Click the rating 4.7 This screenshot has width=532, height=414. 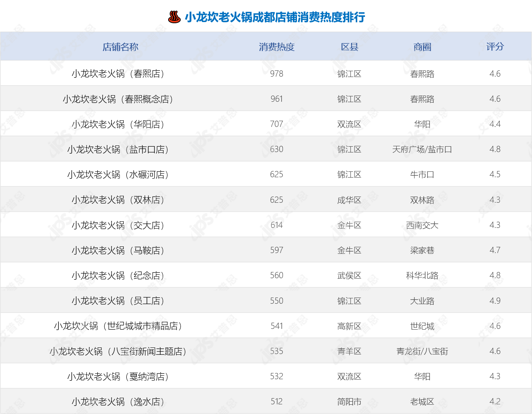coord(495,250)
